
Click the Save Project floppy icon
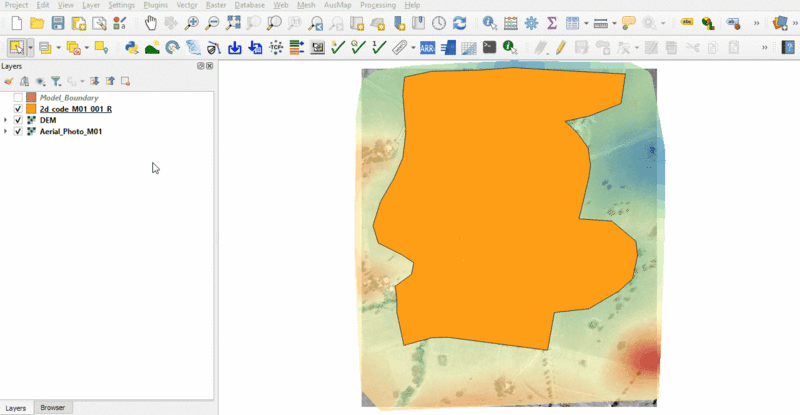coord(57,22)
